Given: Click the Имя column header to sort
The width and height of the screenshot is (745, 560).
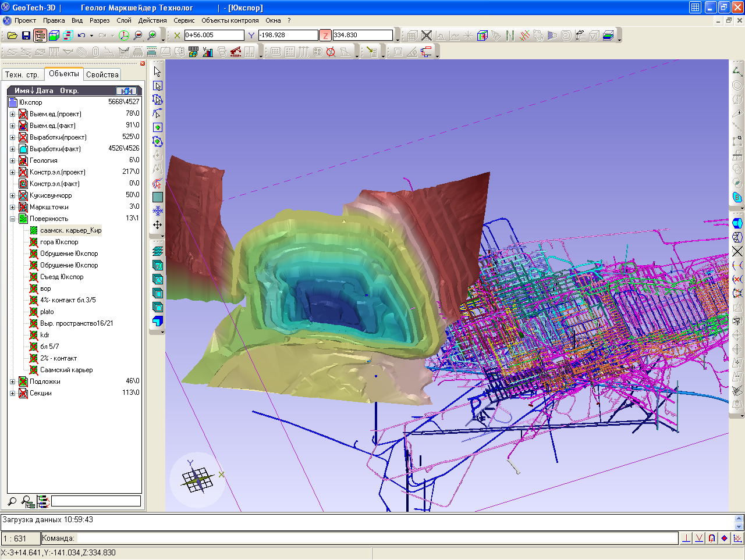Looking at the screenshot, I should click(x=22, y=91).
